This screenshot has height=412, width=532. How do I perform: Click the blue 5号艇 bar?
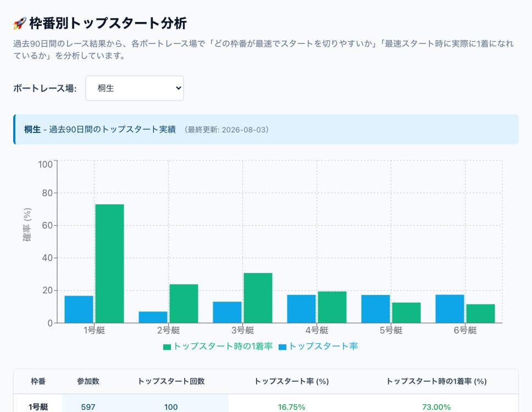point(375,309)
